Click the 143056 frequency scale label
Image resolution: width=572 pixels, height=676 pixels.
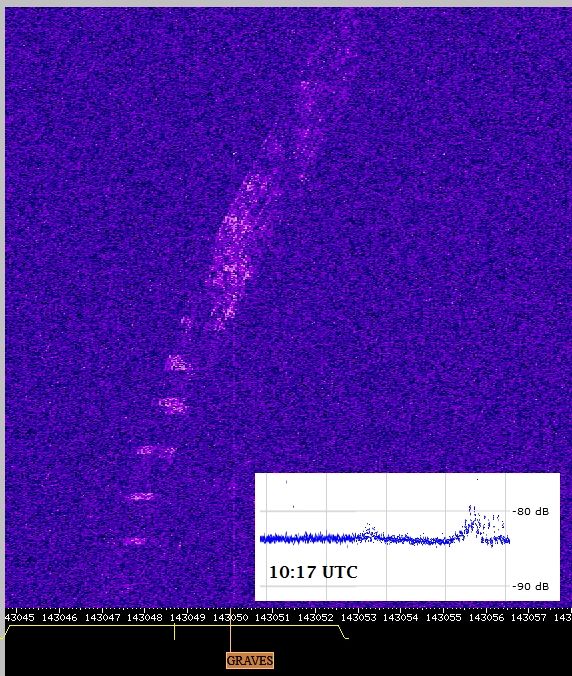[486, 618]
